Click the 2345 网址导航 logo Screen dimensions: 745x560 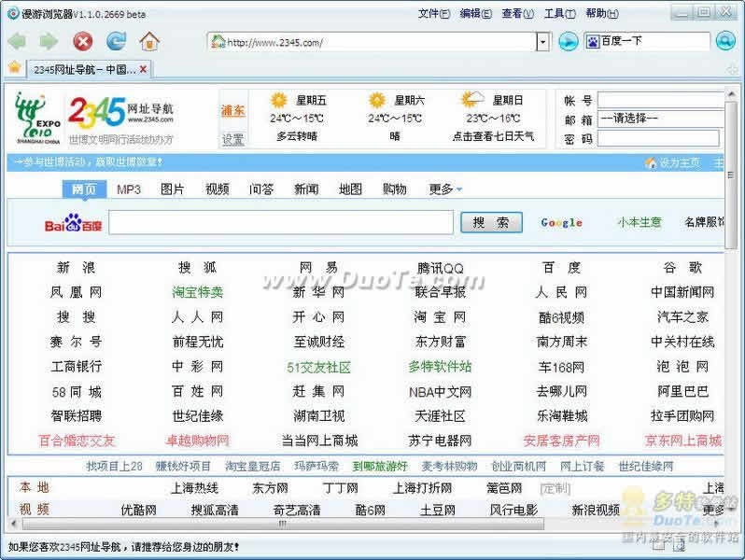coord(120,113)
